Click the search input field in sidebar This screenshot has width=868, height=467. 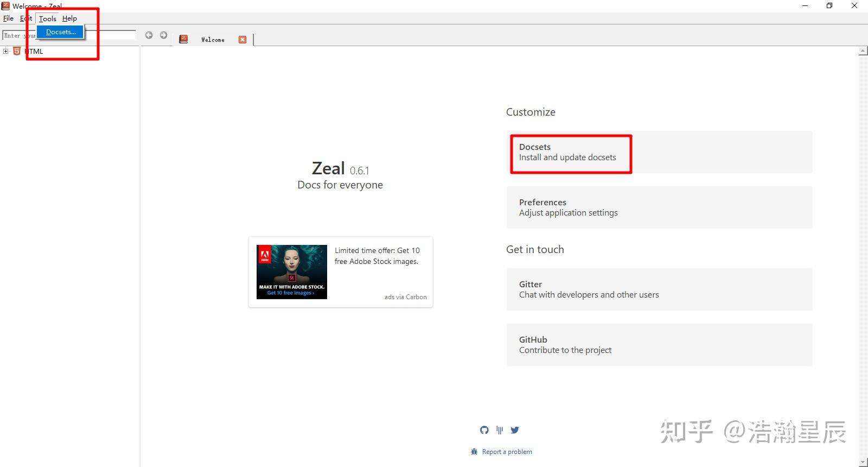point(69,35)
